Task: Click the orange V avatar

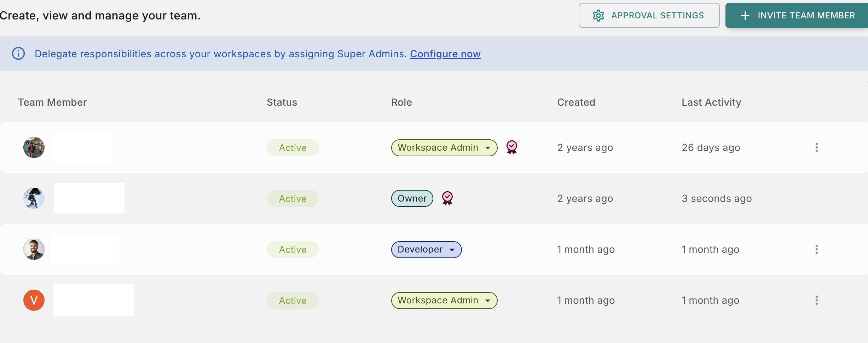Action: [x=34, y=300]
